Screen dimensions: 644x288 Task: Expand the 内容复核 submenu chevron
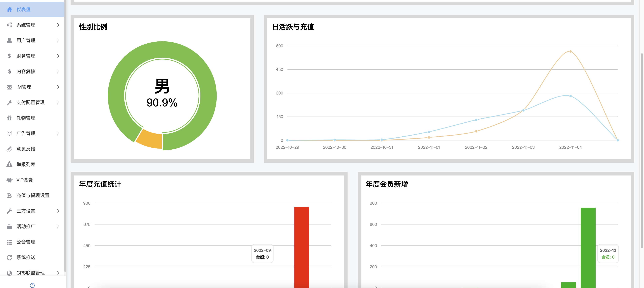click(58, 72)
